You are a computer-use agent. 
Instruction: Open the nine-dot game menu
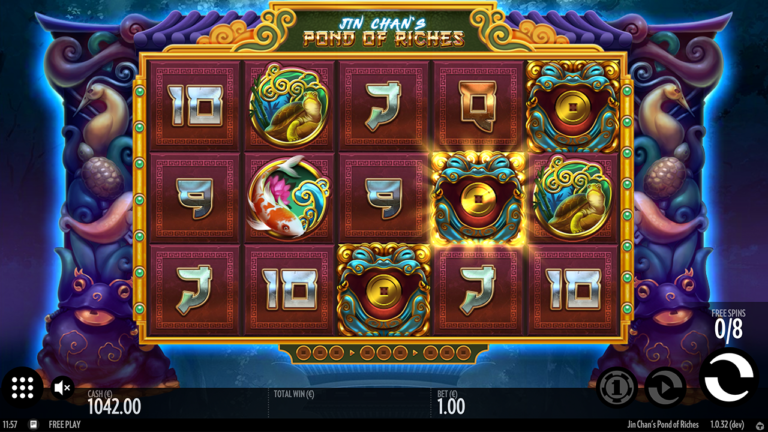tap(23, 387)
